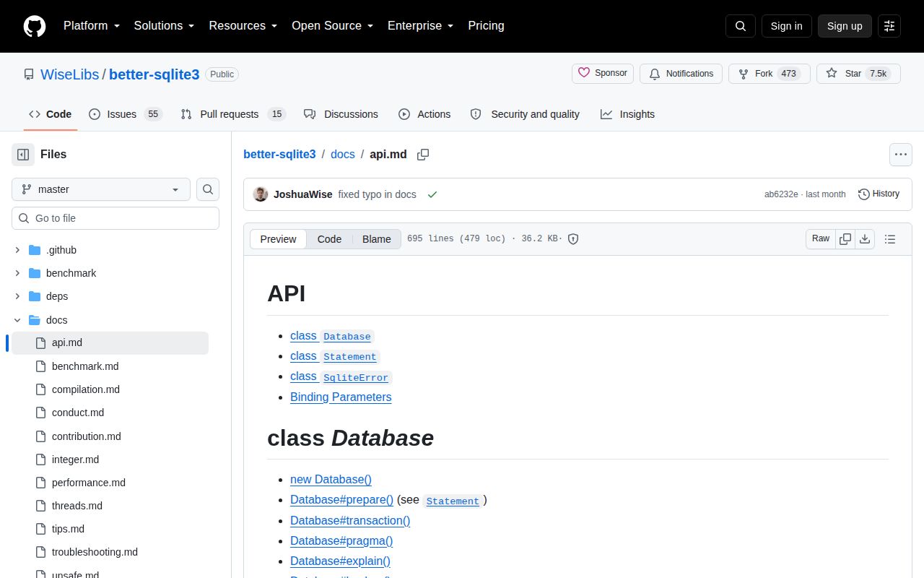Open the Appearance settings icon in header
This screenshot has width=924, height=578.
(889, 26)
